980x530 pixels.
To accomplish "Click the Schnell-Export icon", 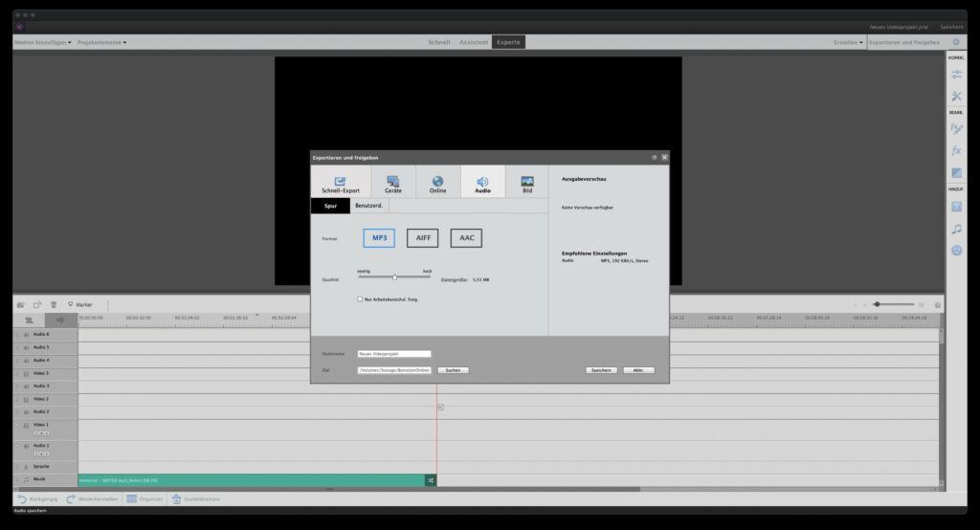I will [x=340, y=184].
